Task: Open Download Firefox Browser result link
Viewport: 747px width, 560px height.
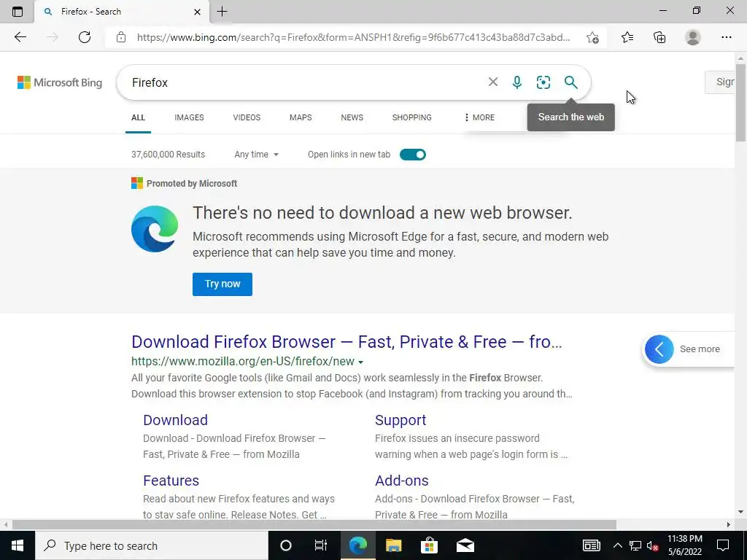Action: (x=347, y=342)
